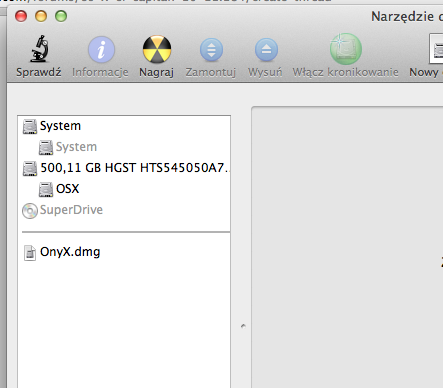Viewport: 443px width, 388px height.
Task: Click the Sprawdź toolbar label
Action: [39, 72]
